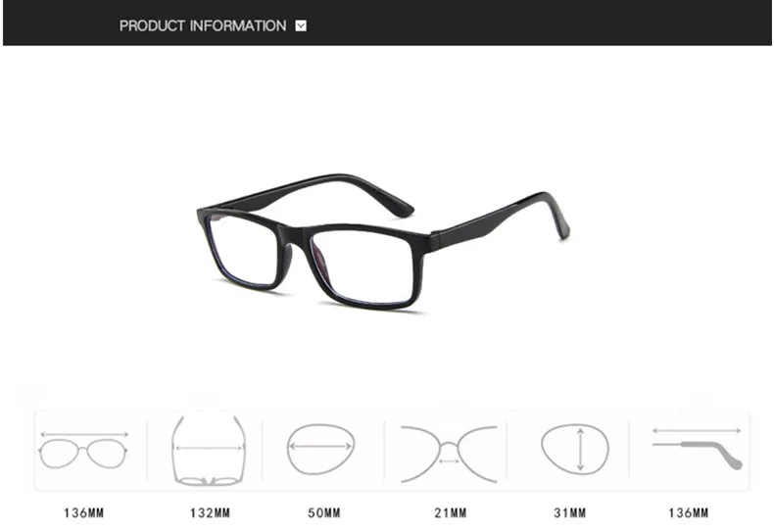The width and height of the screenshot is (774, 532).
Task: Select the face width head outline icon
Action: click(x=209, y=451)
